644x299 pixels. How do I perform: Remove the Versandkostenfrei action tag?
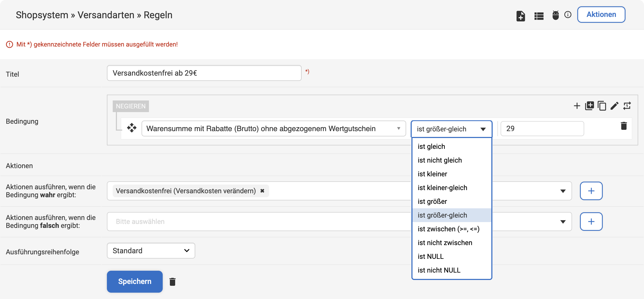[262, 191]
